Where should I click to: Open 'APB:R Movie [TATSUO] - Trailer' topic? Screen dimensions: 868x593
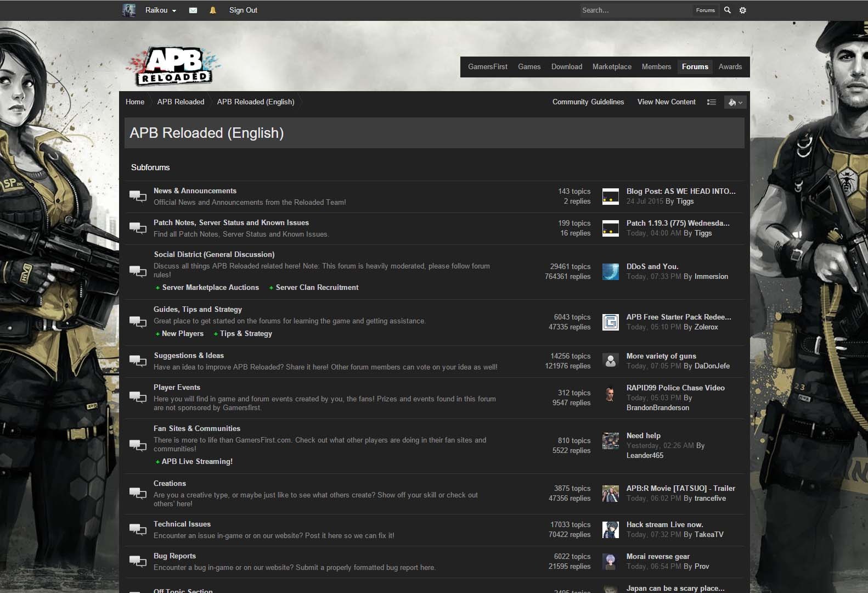(x=681, y=489)
